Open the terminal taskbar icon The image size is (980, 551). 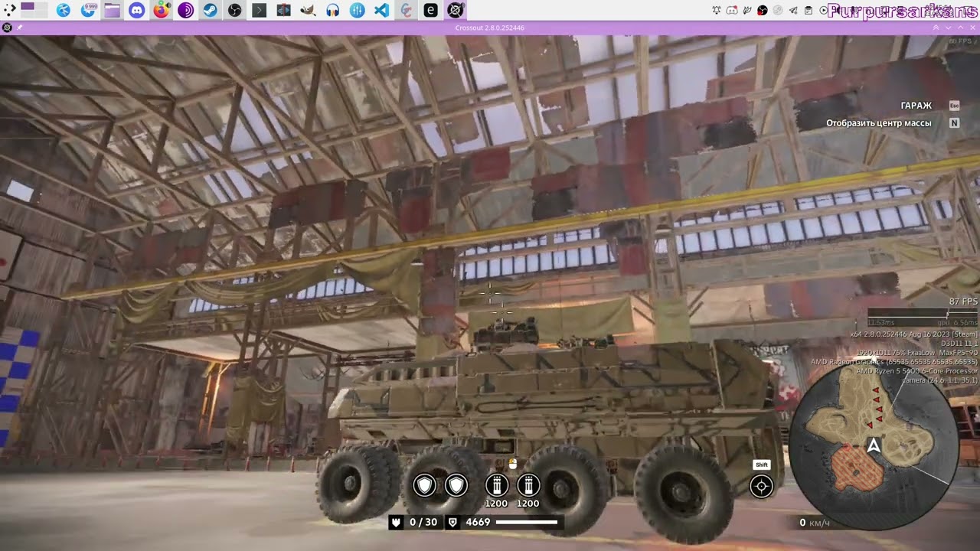pos(259,11)
